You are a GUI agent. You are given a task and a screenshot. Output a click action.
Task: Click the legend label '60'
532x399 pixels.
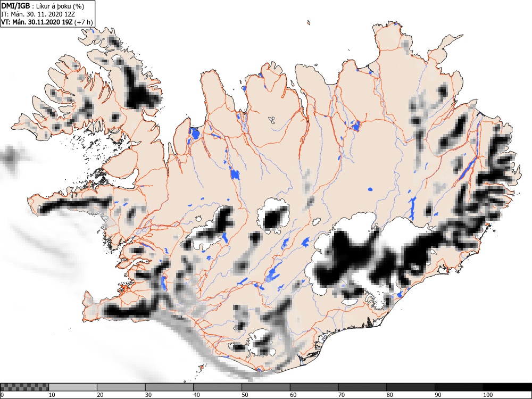click(293, 395)
